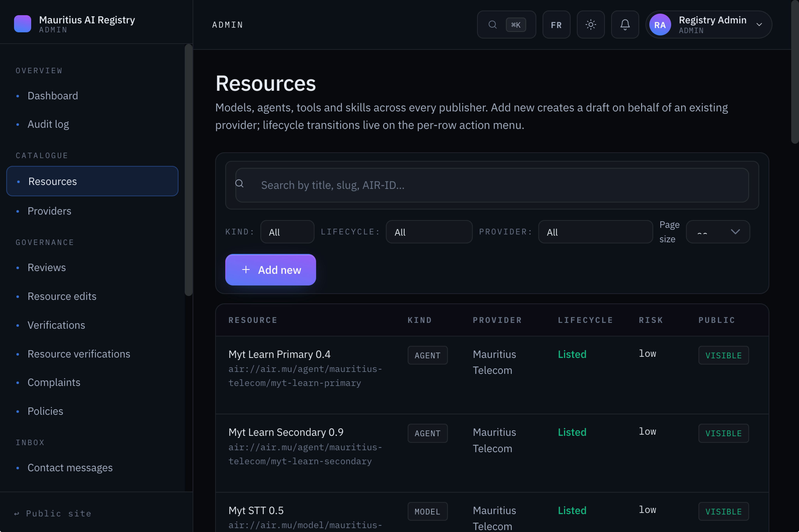Image resolution: width=799 pixels, height=532 pixels.
Task: Open the global search with ⌘K
Action: [x=506, y=24]
